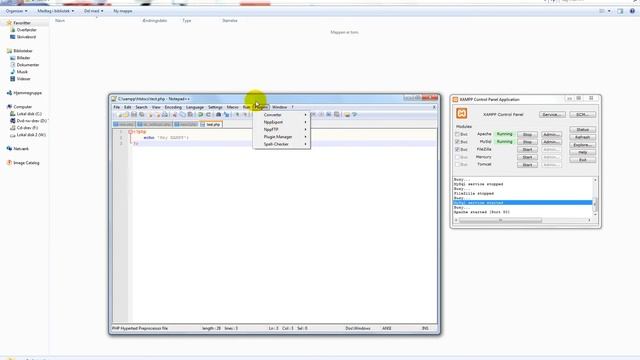Open the Edit menu in Notepad++
Image resolution: width=640 pixels, height=360 pixels.
127,107
